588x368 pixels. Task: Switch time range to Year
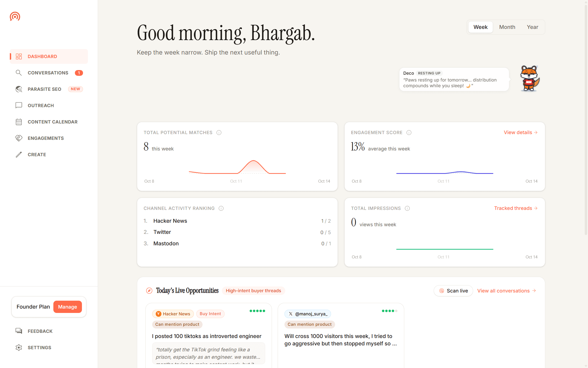pyautogui.click(x=532, y=27)
